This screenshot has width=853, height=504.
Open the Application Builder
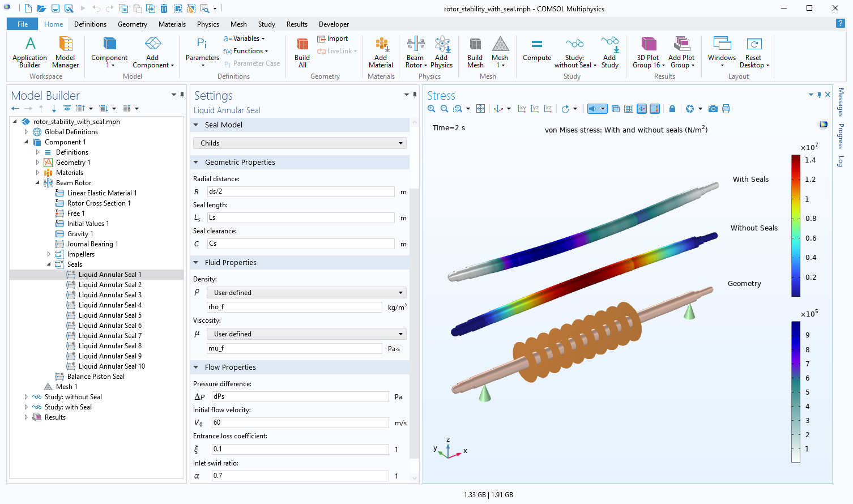pyautogui.click(x=30, y=52)
